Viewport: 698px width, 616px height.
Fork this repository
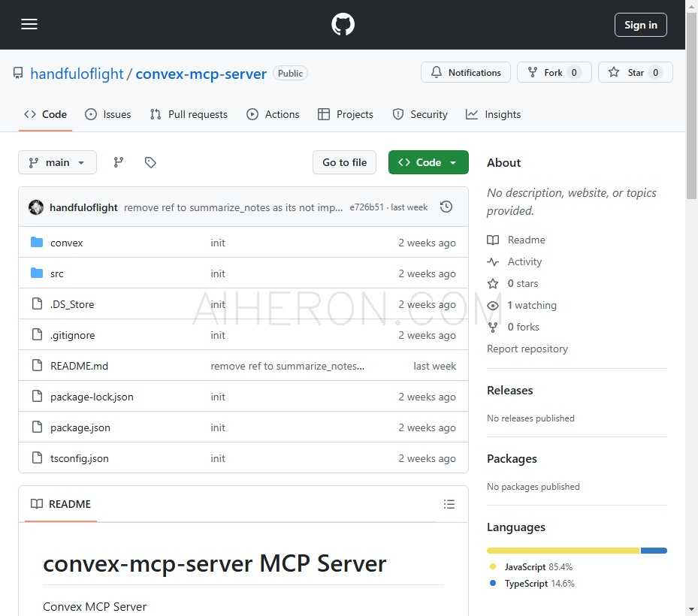point(554,73)
